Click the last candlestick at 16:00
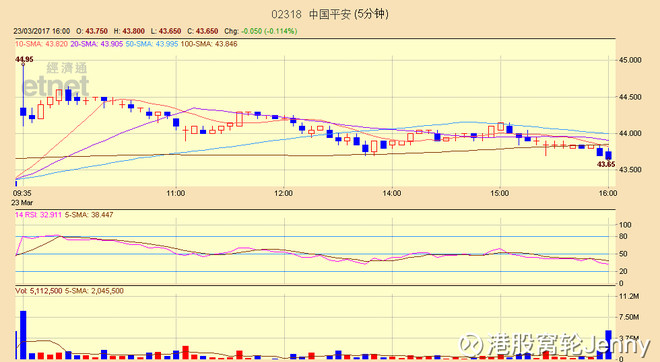660x362 pixels. tap(609, 155)
